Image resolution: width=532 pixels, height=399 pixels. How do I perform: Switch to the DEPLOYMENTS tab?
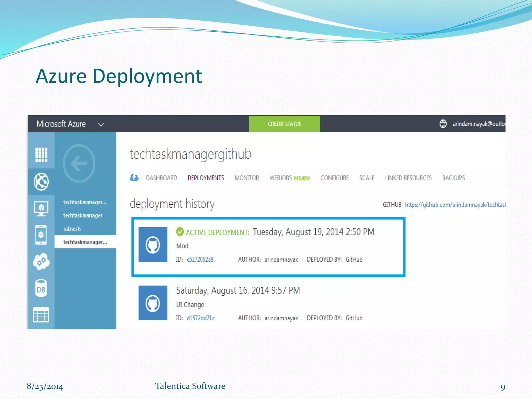pyautogui.click(x=206, y=178)
